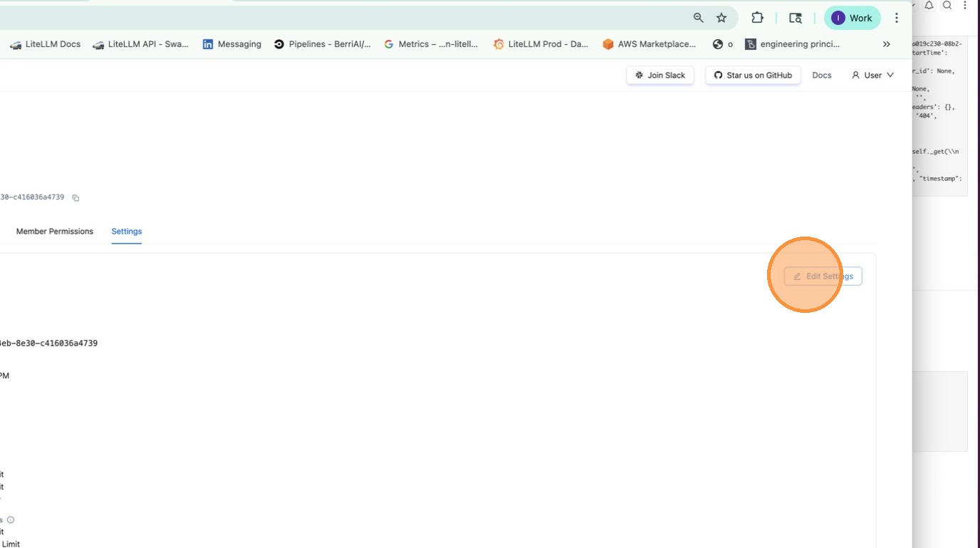Click the bell icon in the right-side window
980x548 pixels.
[x=929, y=5]
